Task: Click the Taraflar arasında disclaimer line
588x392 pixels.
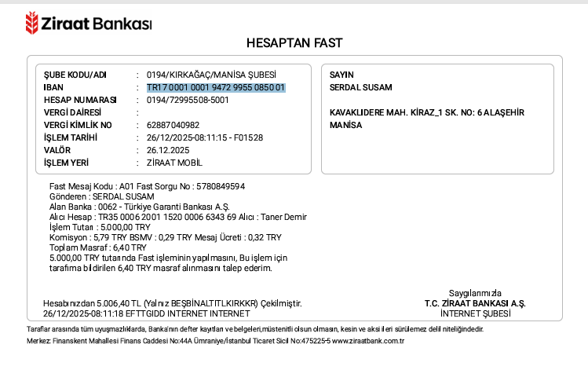Action: tap(255, 329)
